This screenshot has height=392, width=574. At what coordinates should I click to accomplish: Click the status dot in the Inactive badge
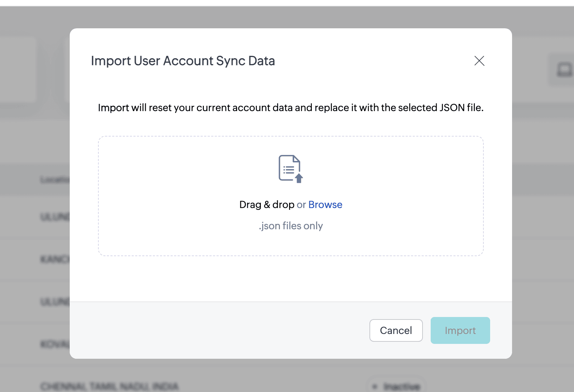tap(375, 386)
